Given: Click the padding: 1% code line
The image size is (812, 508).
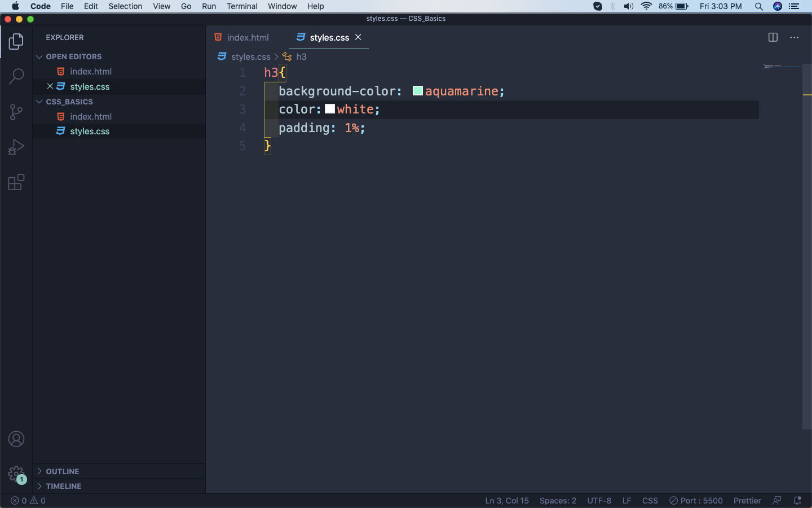Looking at the screenshot, I should [x=322, y=128].
